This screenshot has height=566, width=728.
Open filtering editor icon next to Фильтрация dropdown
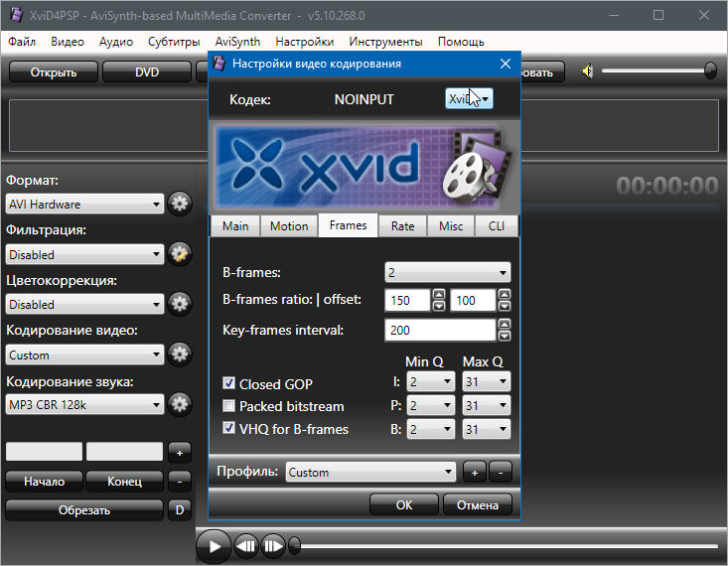click(x=180, y=254)
